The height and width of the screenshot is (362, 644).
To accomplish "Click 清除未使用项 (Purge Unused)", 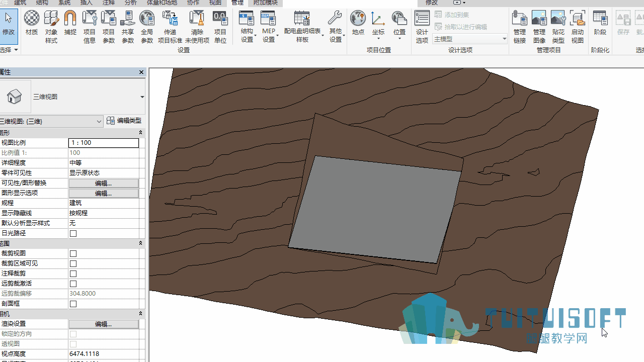I will pyautogui.click(x=197, y=27).
